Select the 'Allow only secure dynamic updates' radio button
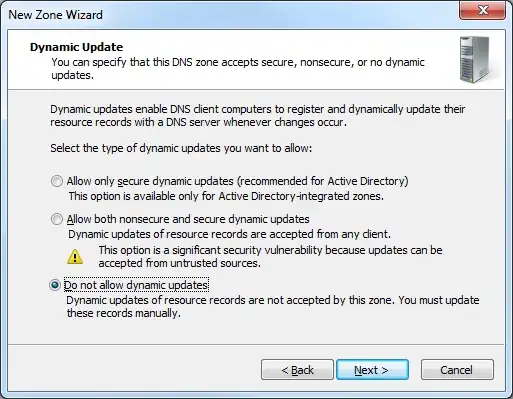The image size is (513, 399). [57, 181]
